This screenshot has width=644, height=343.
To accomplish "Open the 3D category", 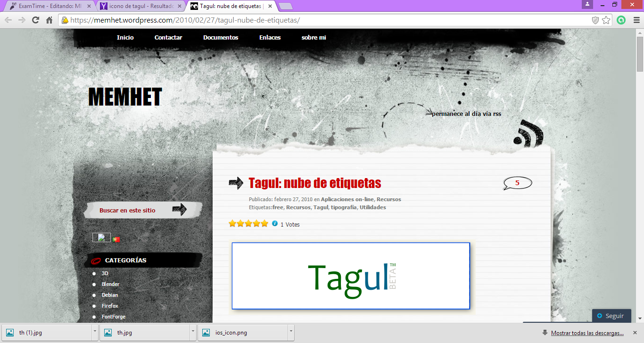I will (105, 273).
